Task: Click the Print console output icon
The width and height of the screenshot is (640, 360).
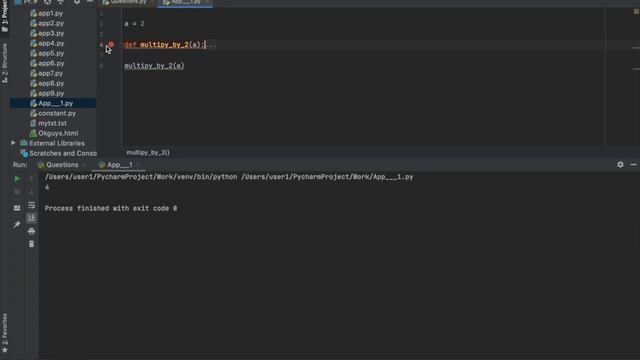Action: coord(31,231)
